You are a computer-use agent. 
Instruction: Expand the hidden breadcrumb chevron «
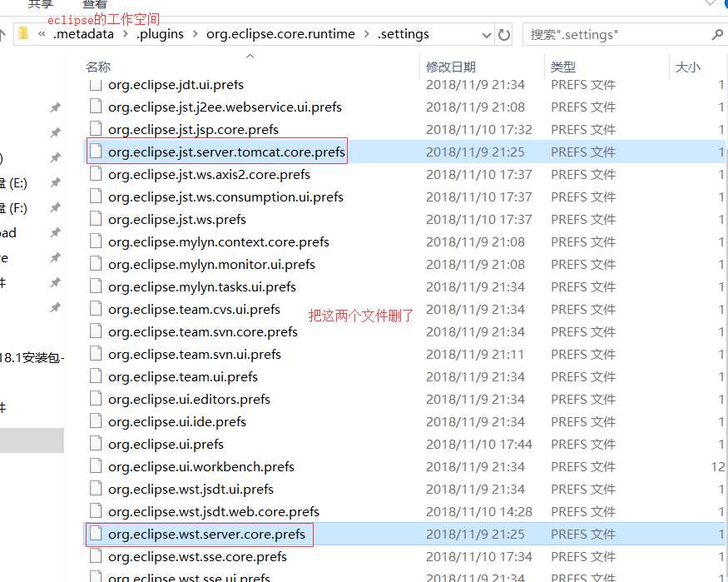click(x=42, y=34)
